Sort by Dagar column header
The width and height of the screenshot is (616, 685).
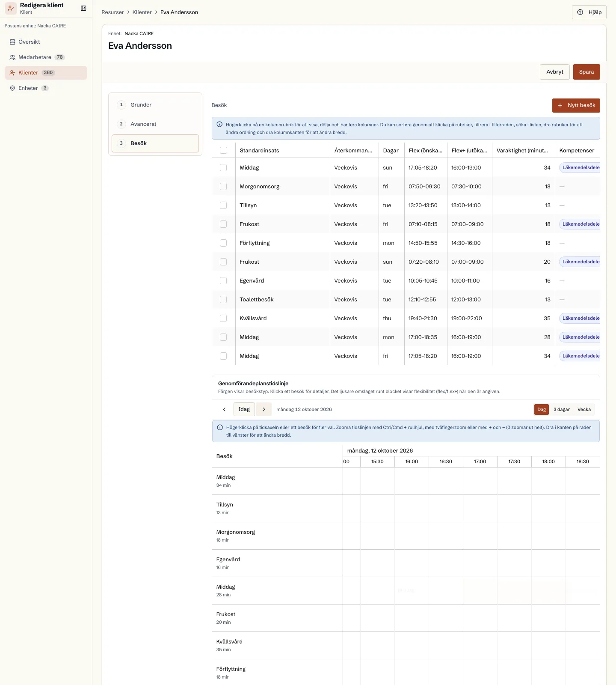(391, 150)
